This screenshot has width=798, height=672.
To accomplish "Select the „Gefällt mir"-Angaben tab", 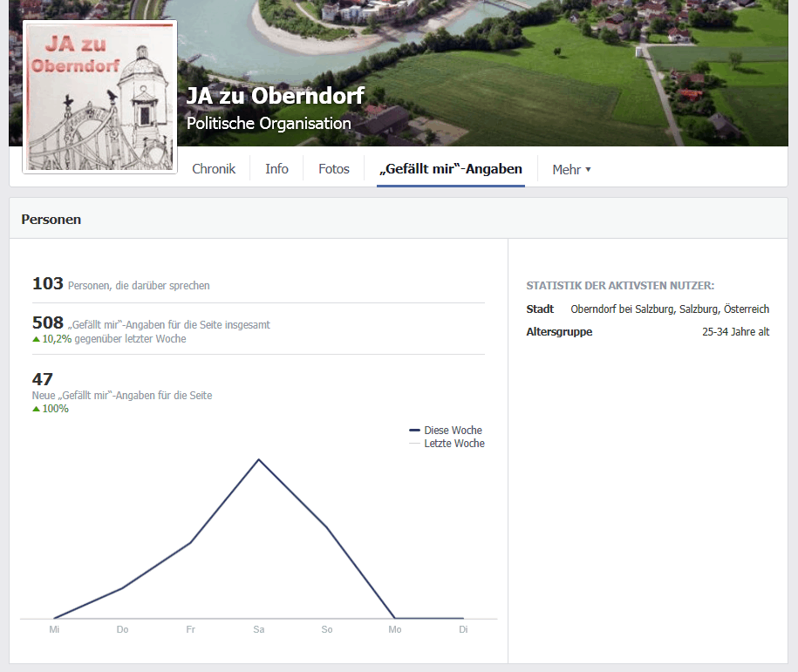I will click(451, 169).
